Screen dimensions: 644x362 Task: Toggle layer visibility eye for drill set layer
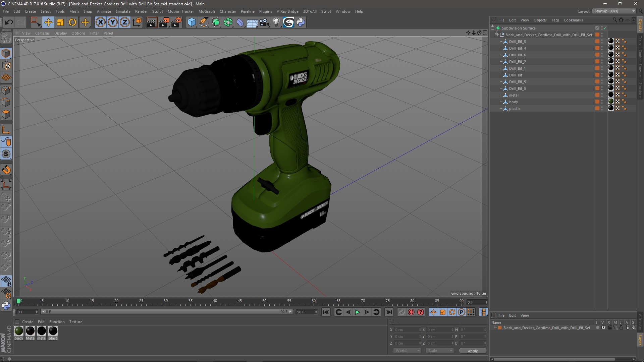pos(603,328)
